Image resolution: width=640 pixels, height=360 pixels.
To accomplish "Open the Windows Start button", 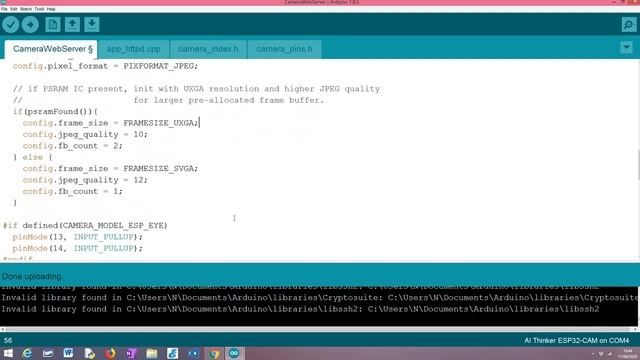I will 8,353.
